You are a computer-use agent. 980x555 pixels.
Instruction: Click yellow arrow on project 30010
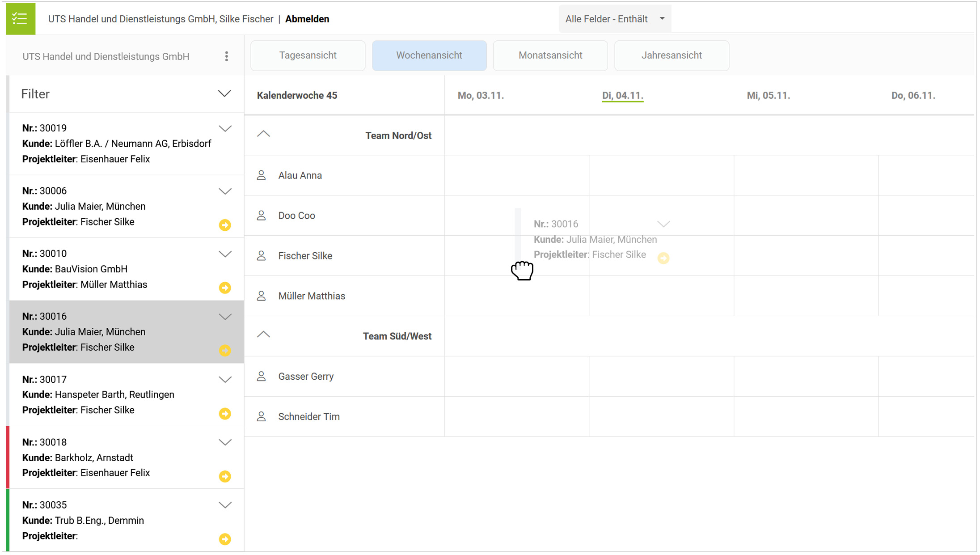[225, 288]
